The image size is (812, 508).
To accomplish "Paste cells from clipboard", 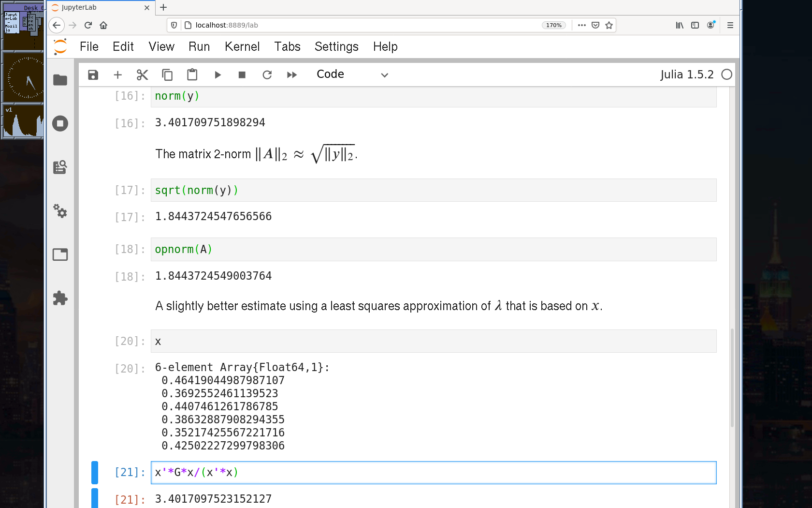I will pyautogui.click(x=192, y=75).
